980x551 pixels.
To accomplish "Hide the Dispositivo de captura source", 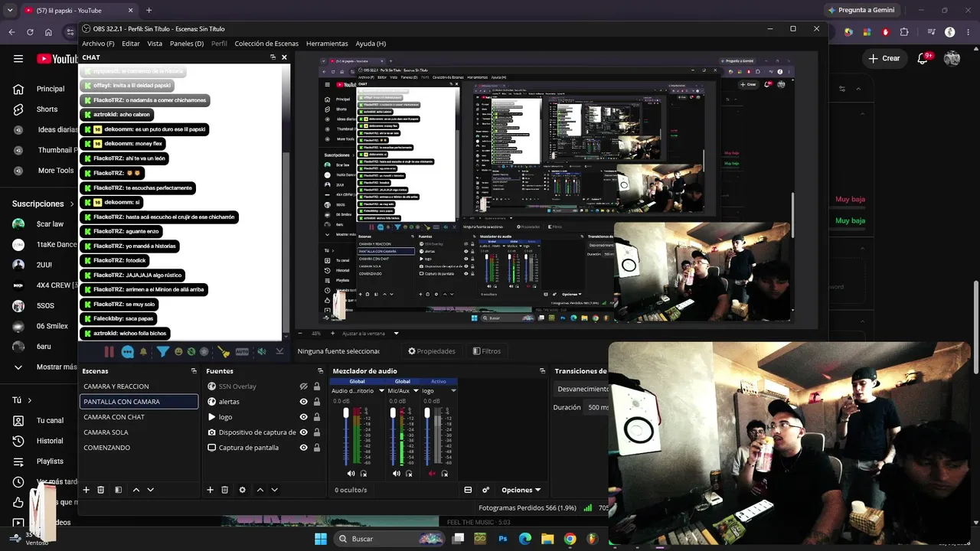I will [x=303, y=432].
